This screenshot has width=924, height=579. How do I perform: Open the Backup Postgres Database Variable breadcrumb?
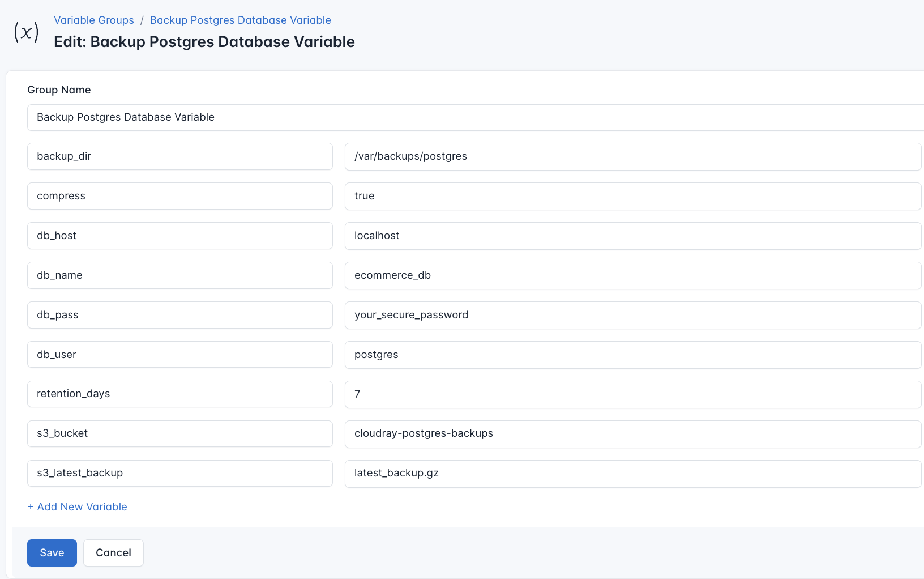[x=240, y=20]
